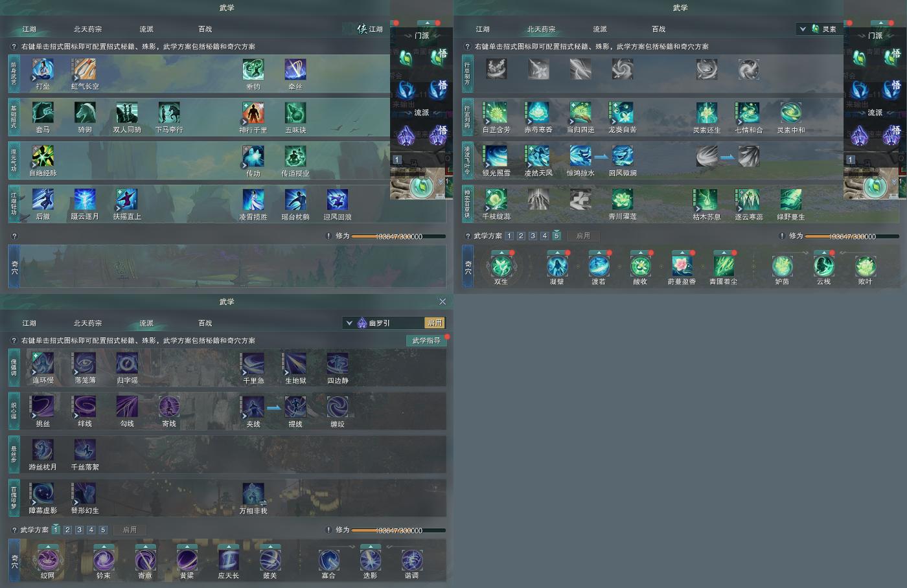Click 启用 beside 武学方案 in 幽罗引 window
Screen dimensions: 907x588
pos(130,530)
